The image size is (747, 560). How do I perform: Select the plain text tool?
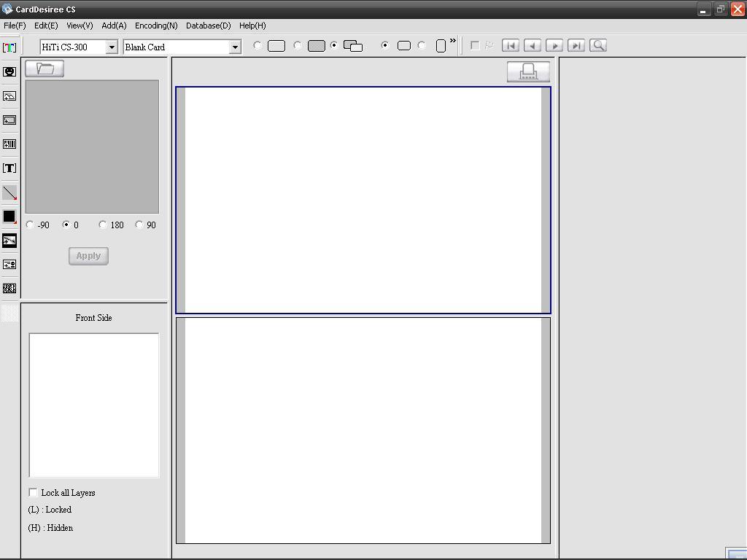click(x=9, y=168)
